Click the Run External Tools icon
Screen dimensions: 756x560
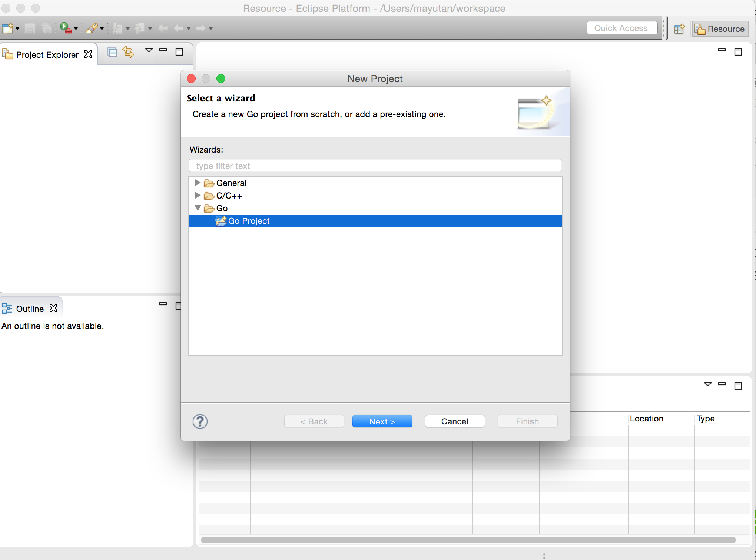(66, 28)
